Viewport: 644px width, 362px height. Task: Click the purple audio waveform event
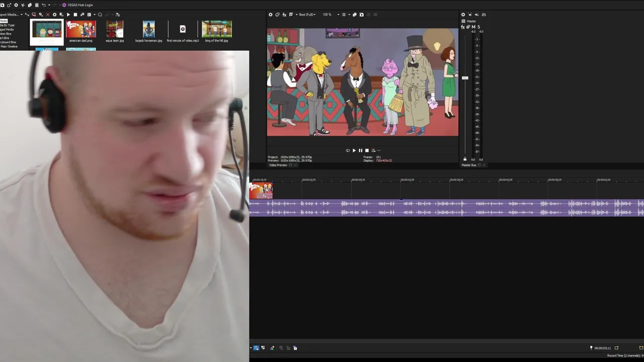447,208
